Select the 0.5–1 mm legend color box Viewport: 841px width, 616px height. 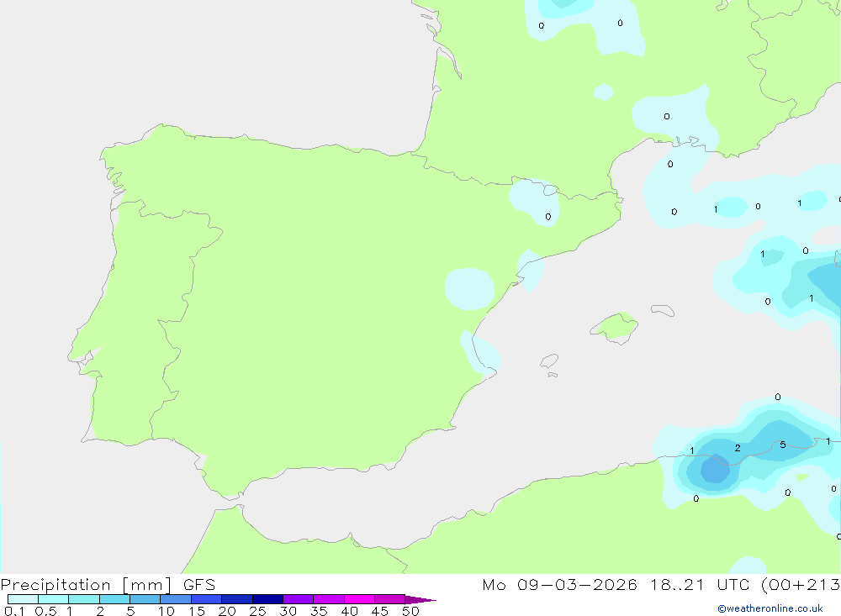[53, 599]
